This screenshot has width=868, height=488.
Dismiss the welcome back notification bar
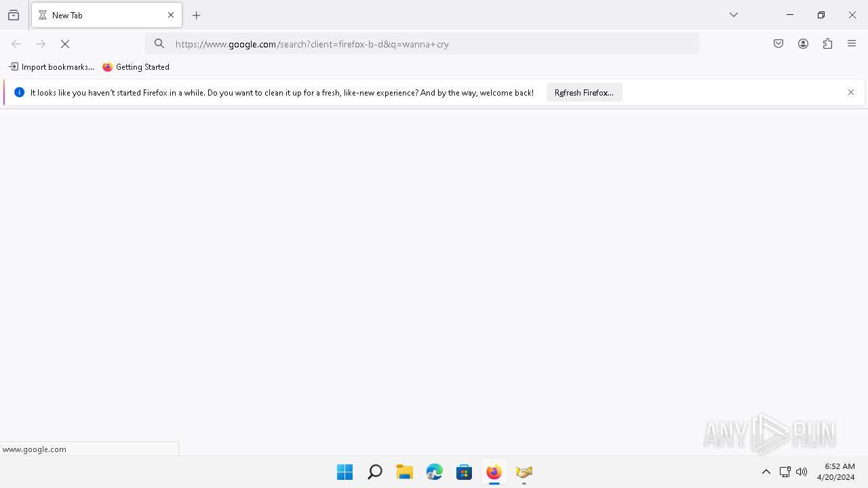coord(851,92)
